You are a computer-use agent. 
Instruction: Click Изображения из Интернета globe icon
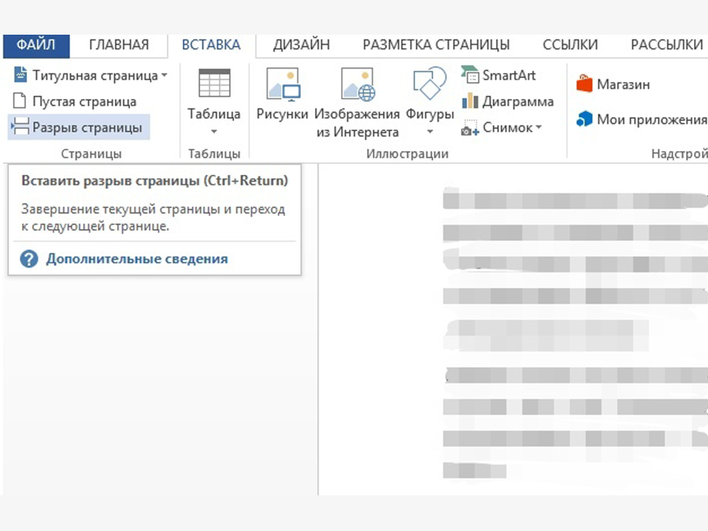[358, 84]
